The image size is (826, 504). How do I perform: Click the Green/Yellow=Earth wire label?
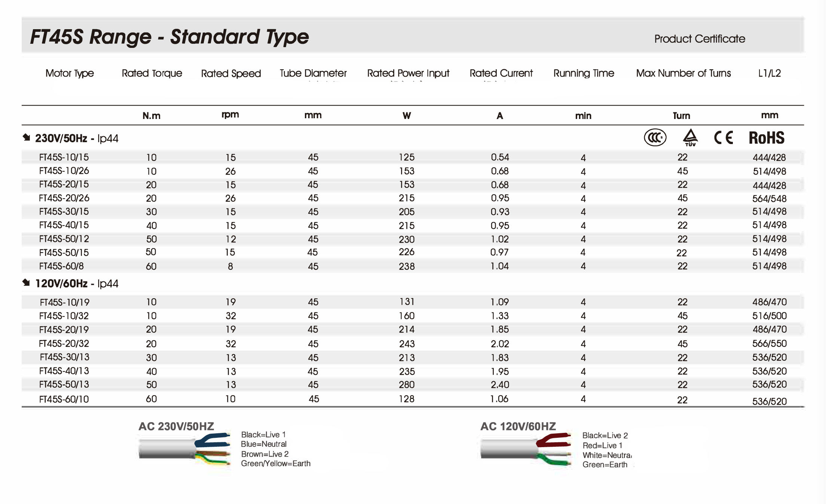275,464
